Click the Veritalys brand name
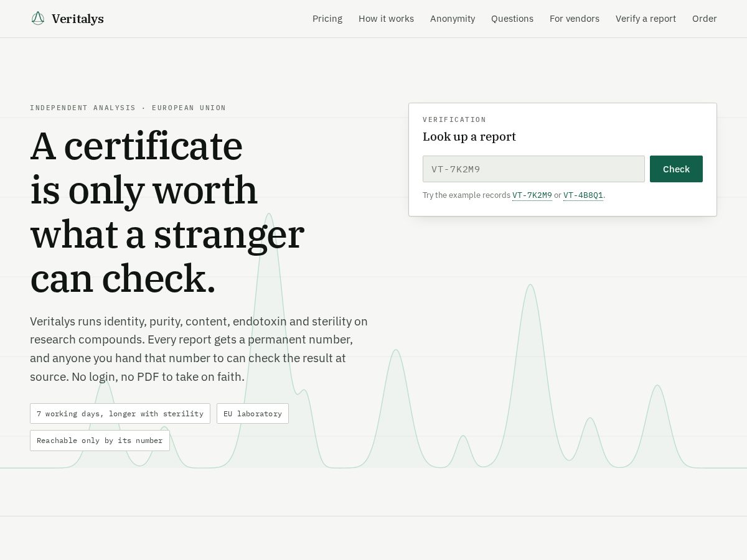The height and width of the screenshot is (560, 747). pos(78,19)
